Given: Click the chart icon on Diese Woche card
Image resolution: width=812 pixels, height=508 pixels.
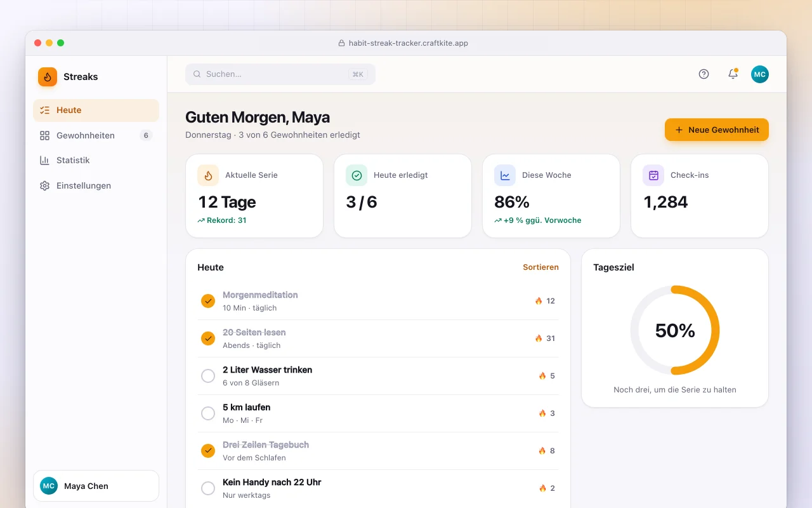Looking at the screenshot, I should 505,175.
